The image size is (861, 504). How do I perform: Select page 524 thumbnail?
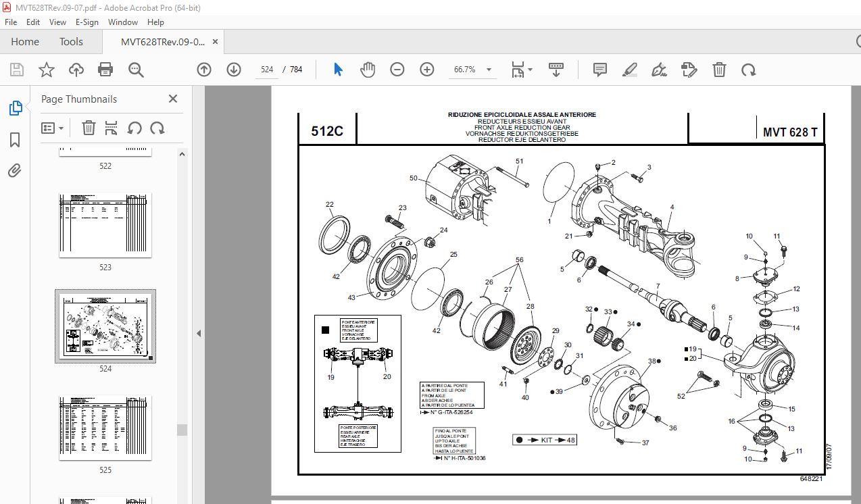tap(105, 327)
